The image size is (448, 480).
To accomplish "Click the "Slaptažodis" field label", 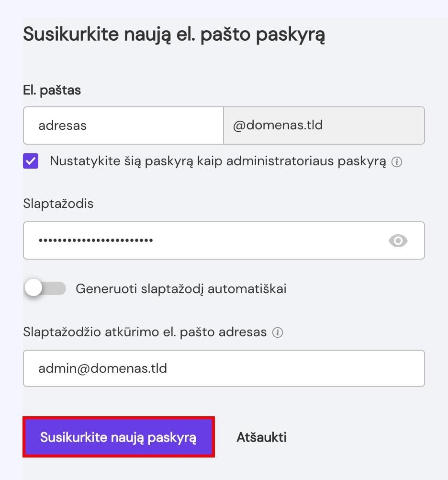I will [58, 204].
